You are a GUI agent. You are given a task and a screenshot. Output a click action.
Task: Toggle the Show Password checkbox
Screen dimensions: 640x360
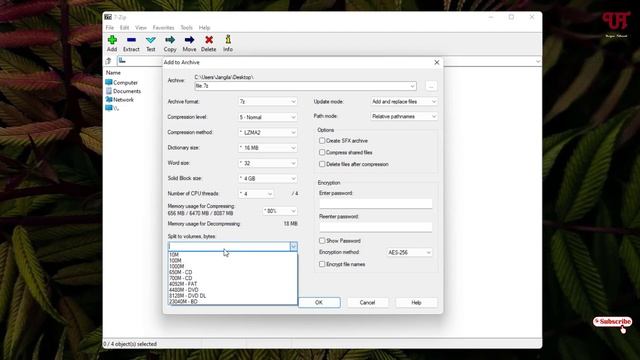click(322, 241)
